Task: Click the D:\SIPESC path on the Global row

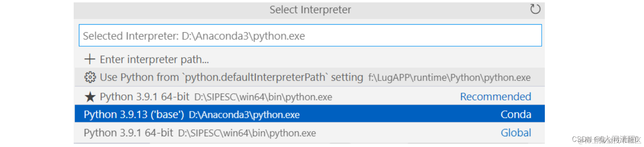Action: (x=247, y=133)
